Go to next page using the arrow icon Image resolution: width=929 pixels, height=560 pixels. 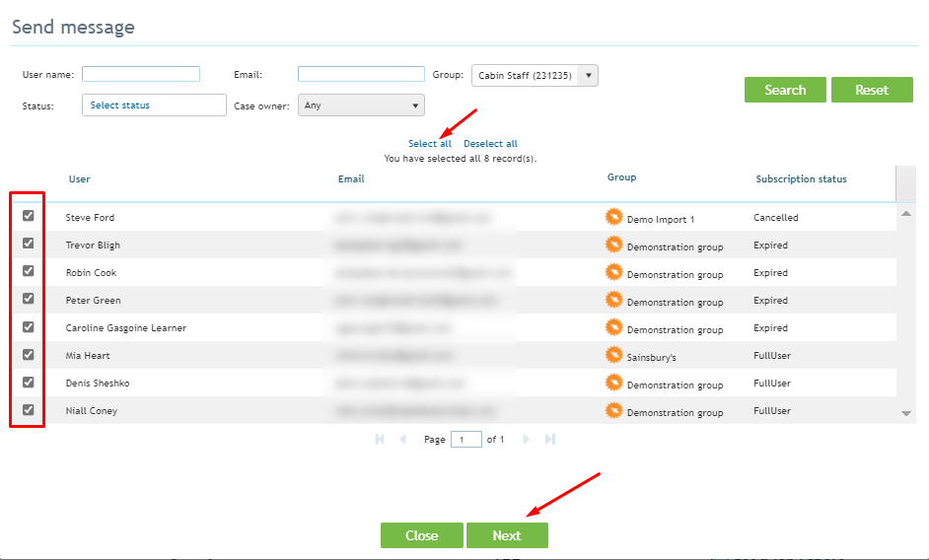point(526,439)
